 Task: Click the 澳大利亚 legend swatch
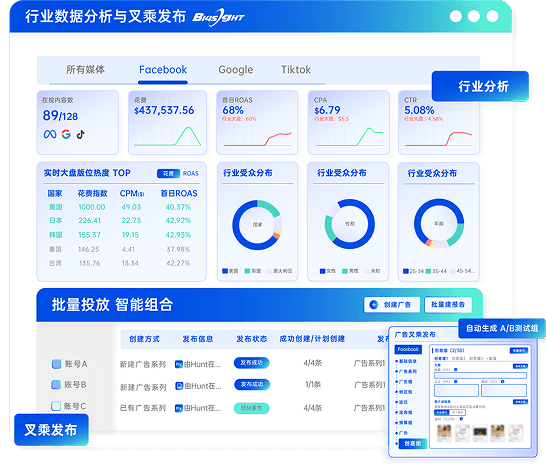269,271
